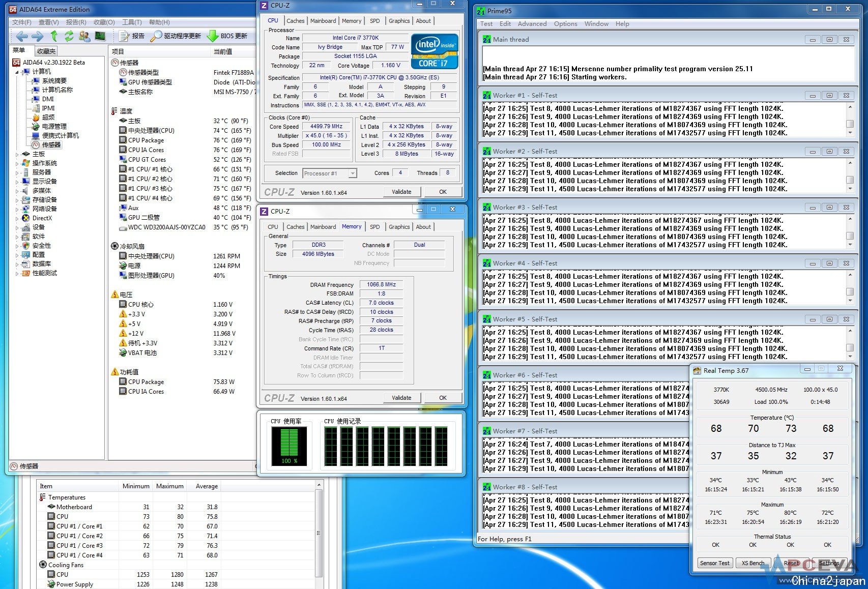Expand the 多媒体 tree node
The height and width of the screenshot is (589, 868).
point(17,191)
